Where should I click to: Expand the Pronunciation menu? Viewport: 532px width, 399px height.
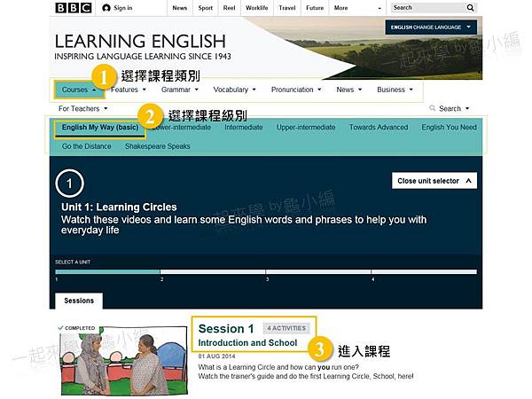296,90
